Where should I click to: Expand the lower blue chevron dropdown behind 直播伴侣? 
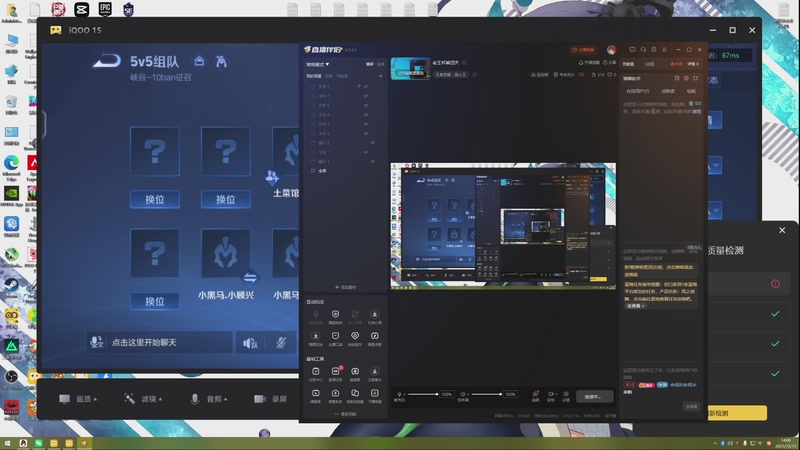(715, 210)
